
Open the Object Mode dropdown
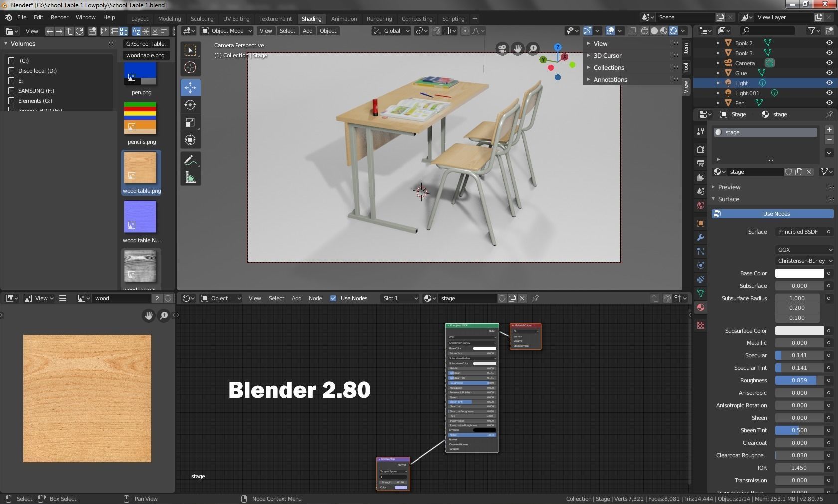[x=227, y=31]
